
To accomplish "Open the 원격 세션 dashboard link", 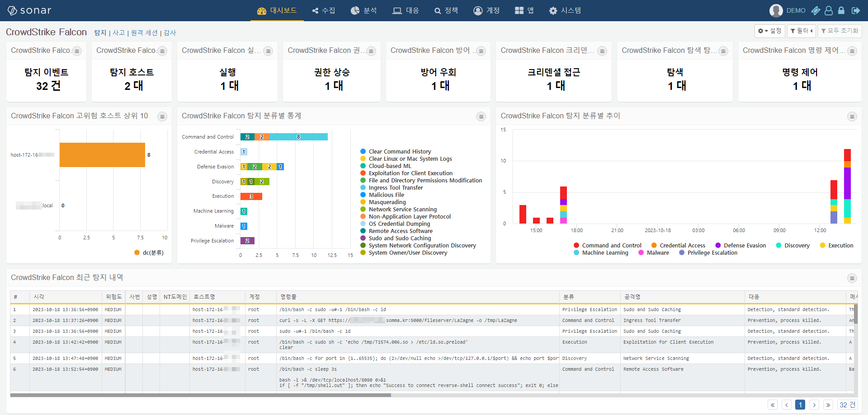I will [144, 33].
